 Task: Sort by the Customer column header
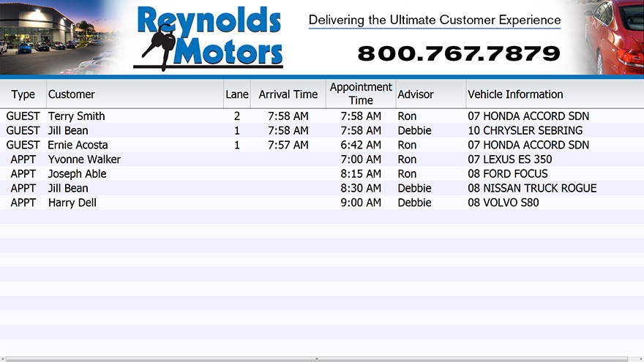pos(135,94)
